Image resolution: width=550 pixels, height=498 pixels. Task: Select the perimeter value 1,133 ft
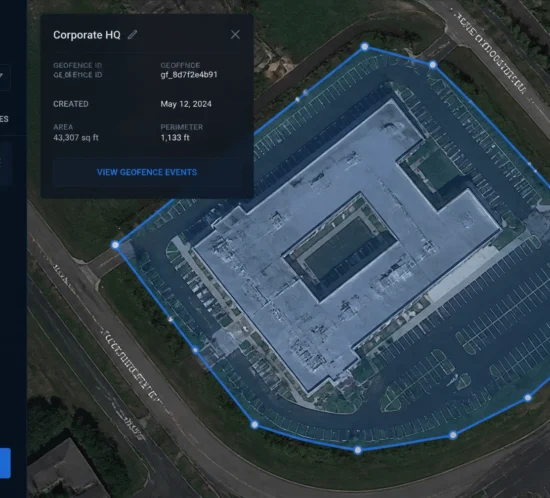(x=175, y=137)
